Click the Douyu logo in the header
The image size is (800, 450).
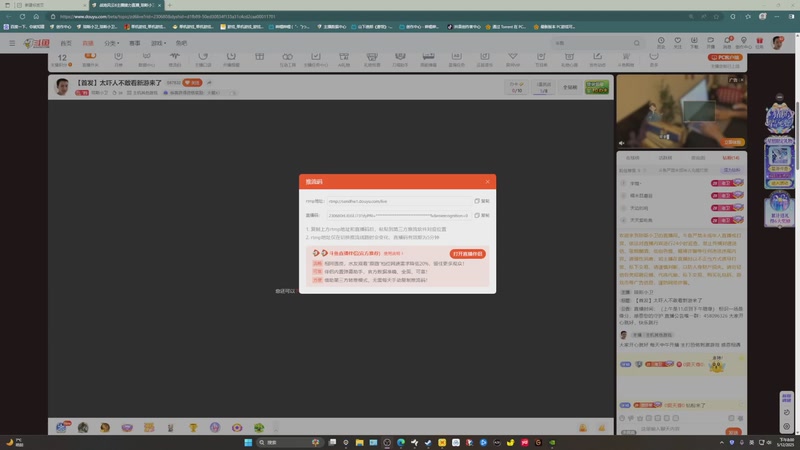click(x=36, y=43)
